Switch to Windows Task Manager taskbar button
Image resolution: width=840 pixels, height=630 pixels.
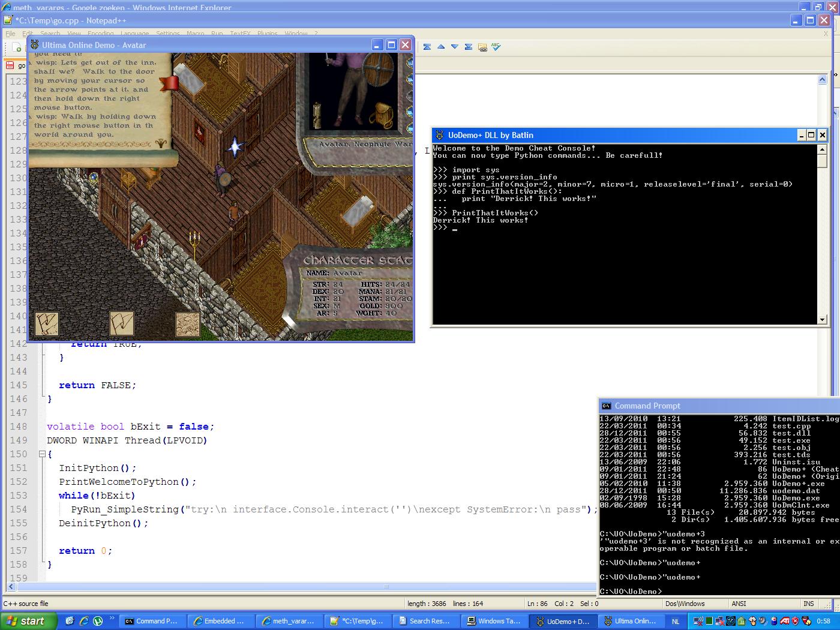[494, 621]
